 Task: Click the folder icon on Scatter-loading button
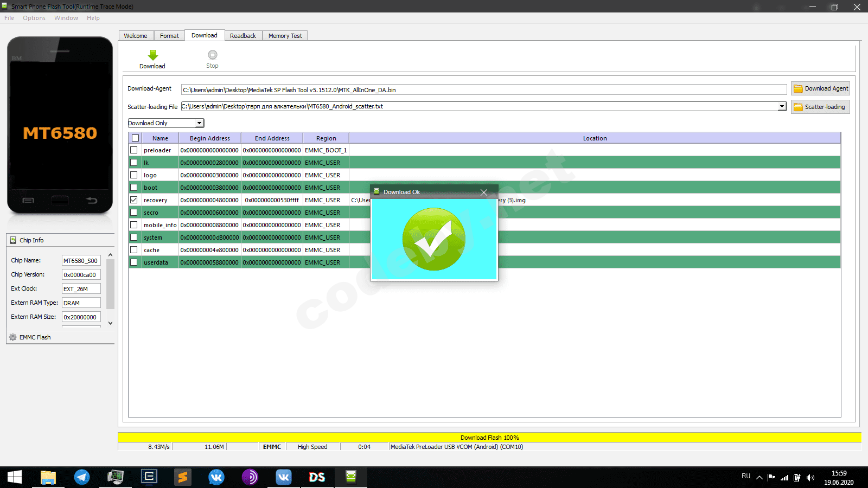(x=798, y=107)
